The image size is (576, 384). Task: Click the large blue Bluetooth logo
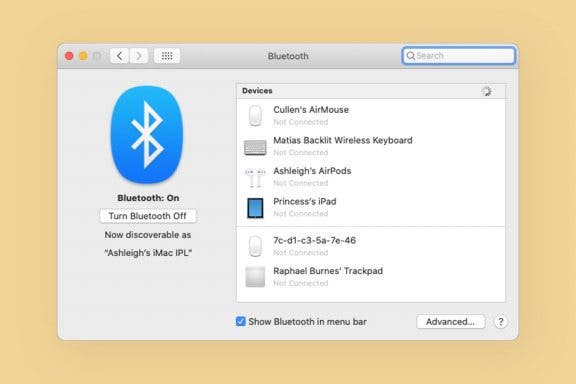[x=147, y=134]
